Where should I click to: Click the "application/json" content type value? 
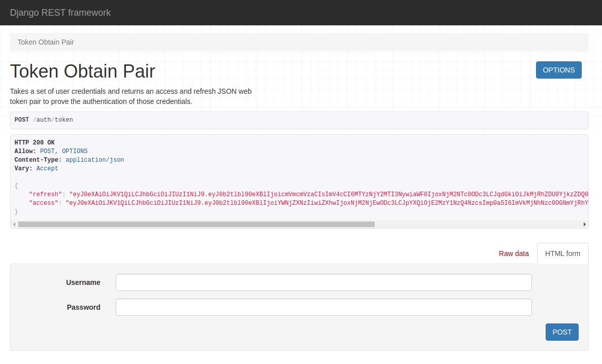pyautogui.click(x=95, y=160)
